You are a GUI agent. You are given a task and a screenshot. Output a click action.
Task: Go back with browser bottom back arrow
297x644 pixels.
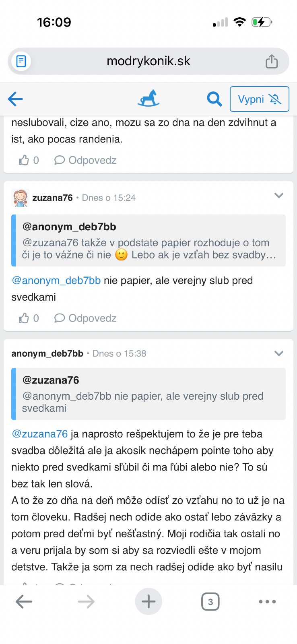click(24, 602)
